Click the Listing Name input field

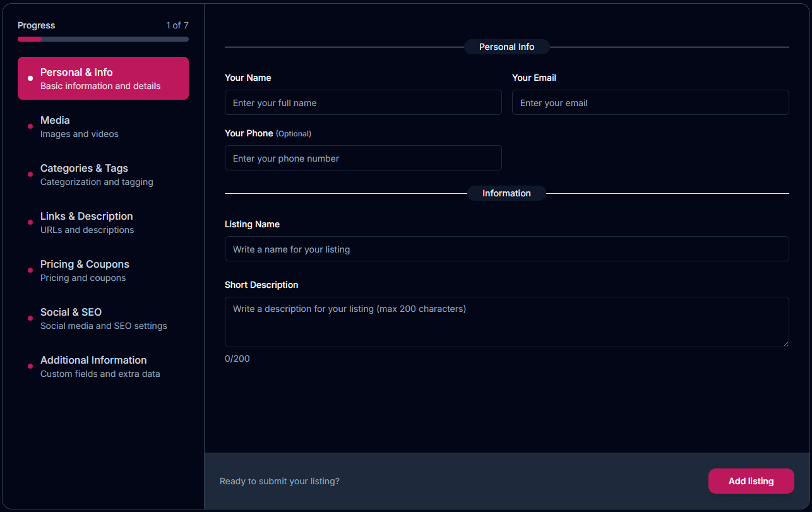tap(506, 249)
